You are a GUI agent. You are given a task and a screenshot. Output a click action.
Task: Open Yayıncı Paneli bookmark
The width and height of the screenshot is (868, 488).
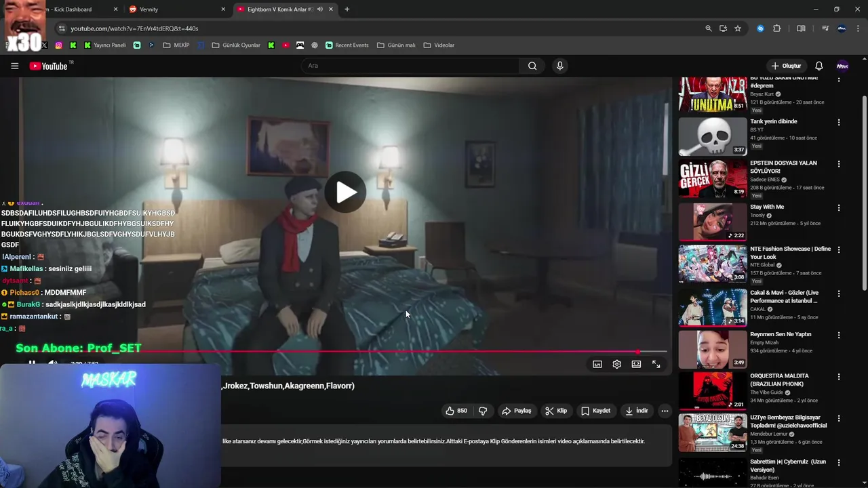tap(105, 45)
